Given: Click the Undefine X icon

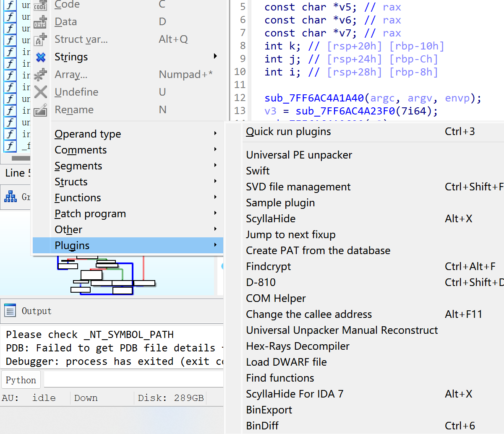Looking at the screenshot, I should (40, 92).
